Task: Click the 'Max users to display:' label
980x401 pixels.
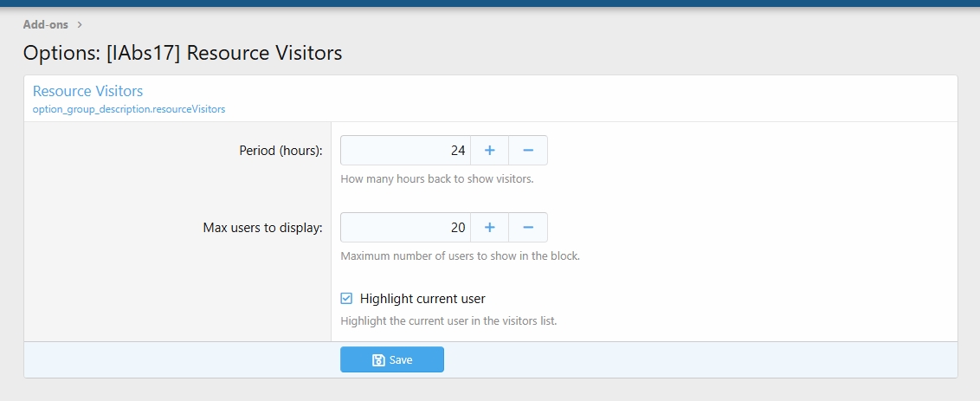Action: pyautogui.click(x=262, y=228)
